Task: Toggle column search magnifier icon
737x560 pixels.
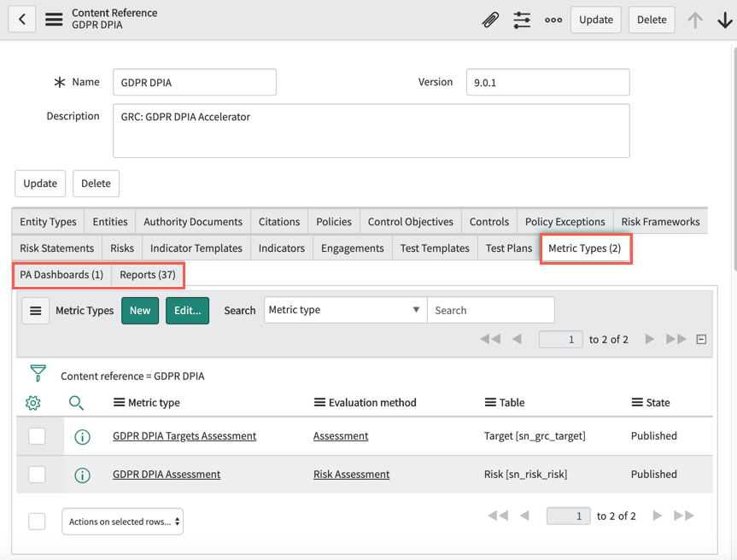Action: (76, 403)
